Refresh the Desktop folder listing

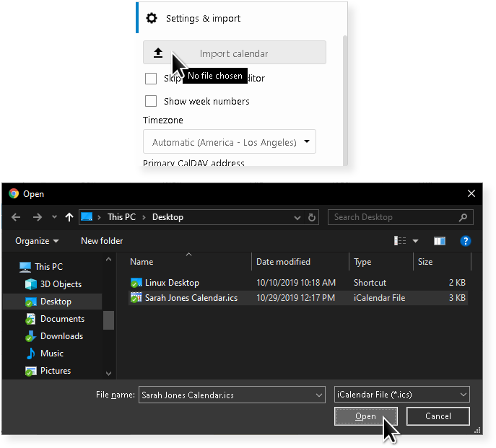312,217
